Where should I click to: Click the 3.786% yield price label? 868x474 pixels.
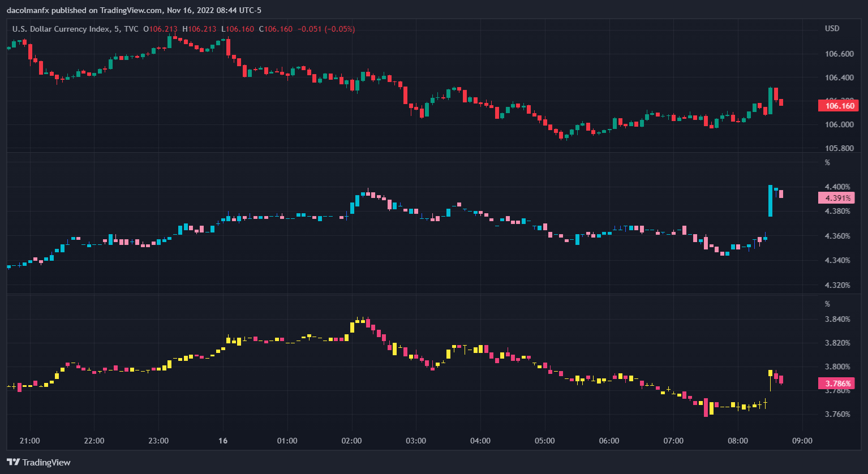pos(837,383)
